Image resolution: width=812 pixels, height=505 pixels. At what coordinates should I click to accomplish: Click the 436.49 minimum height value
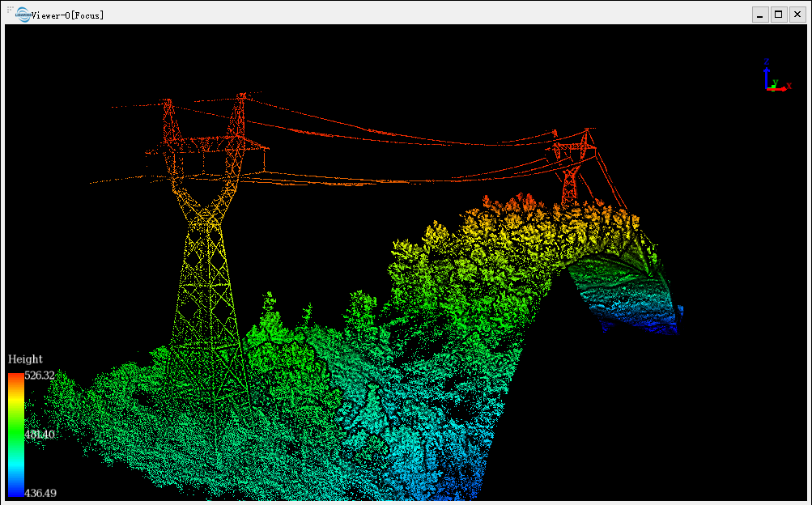39,493
